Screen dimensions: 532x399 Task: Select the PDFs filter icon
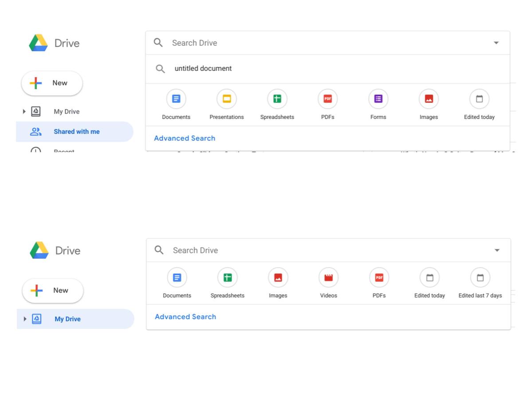[328, 99]
